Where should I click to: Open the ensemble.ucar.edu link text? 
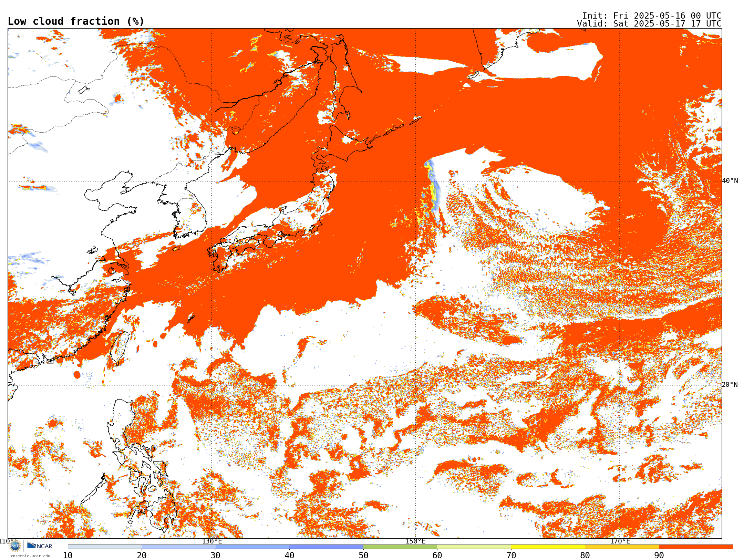click(x=31, y=556)
